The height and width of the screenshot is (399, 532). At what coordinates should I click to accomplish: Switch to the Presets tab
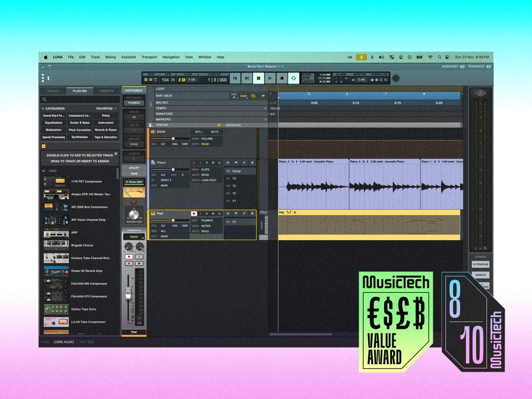point(106,91)
